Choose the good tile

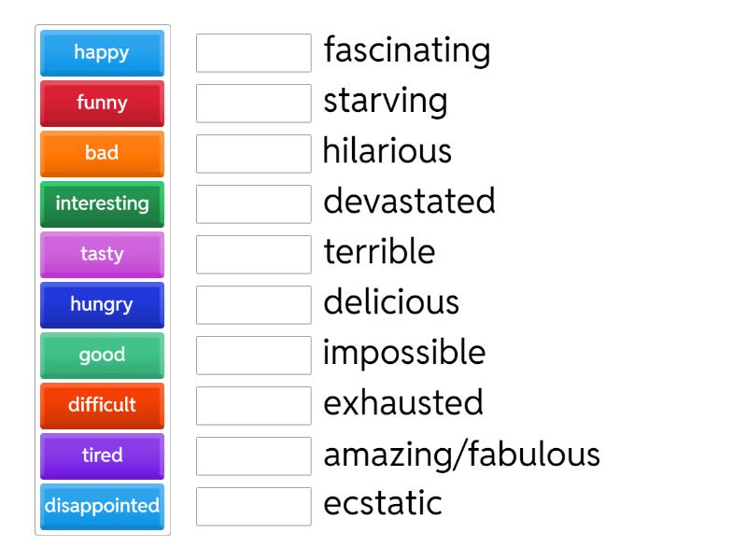coord(101,355)
